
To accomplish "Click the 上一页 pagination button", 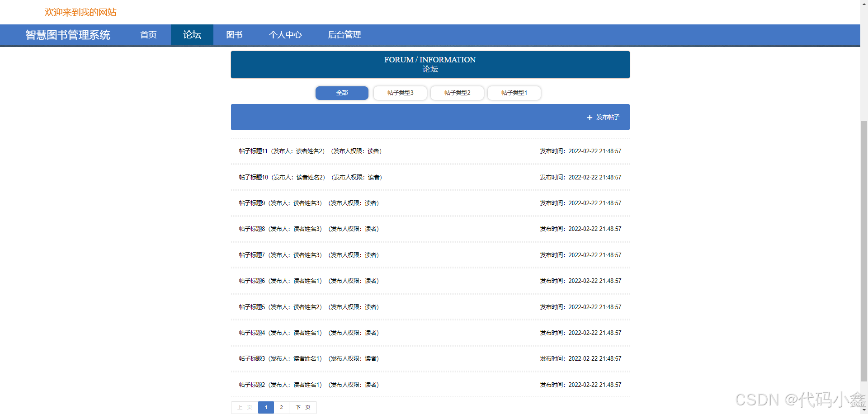I will (x=245, y=407).
